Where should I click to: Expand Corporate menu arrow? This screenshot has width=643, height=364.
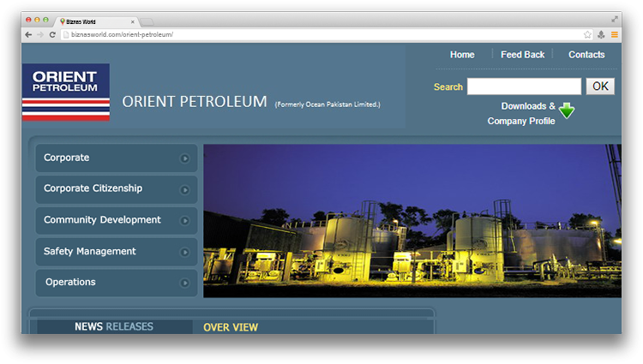(184, 158)
